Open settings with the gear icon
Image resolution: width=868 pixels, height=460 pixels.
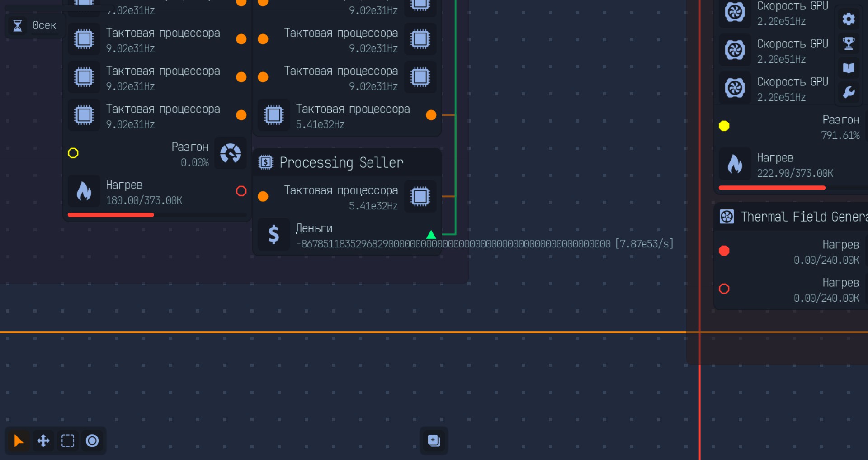(x=849, y=19)
